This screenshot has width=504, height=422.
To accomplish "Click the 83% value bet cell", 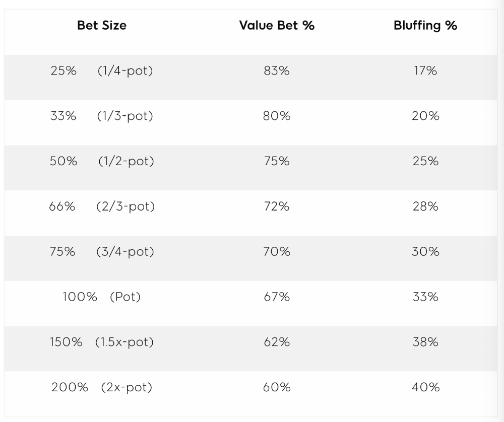I will pyautogui.click(x=277, y=71).
